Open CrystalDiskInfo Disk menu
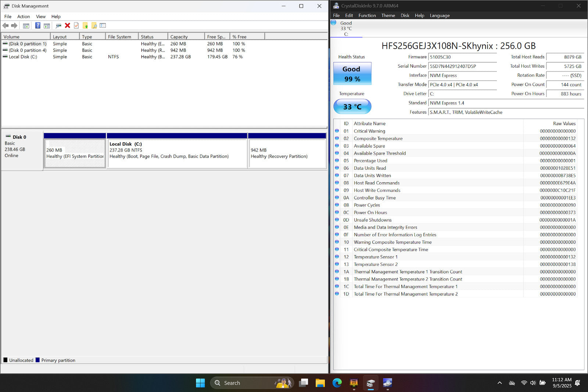 pyautogui.click(x=405, y=15)
